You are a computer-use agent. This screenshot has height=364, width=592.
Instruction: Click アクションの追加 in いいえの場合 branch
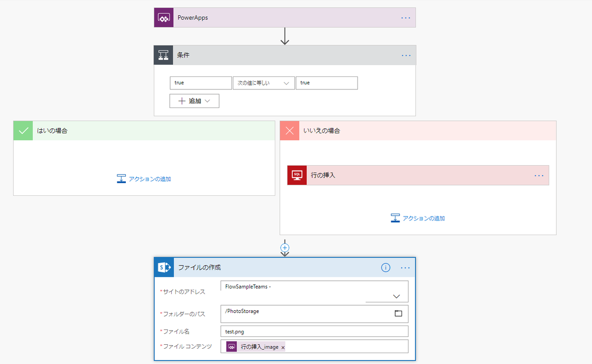click(x=423, y=218)
